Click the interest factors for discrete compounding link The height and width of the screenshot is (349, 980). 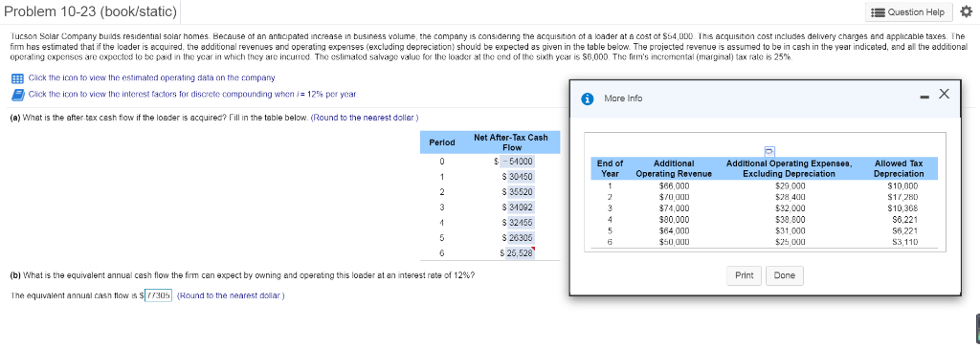193,95
